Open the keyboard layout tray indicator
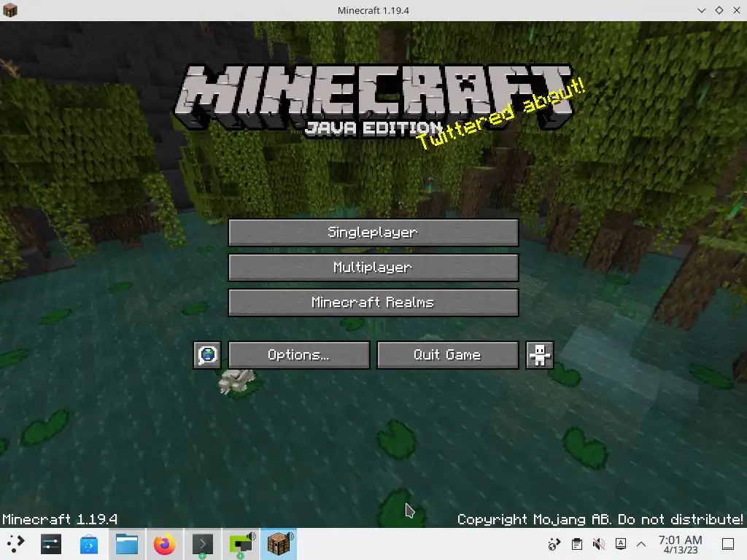747x560 pixels. point(621,544)
